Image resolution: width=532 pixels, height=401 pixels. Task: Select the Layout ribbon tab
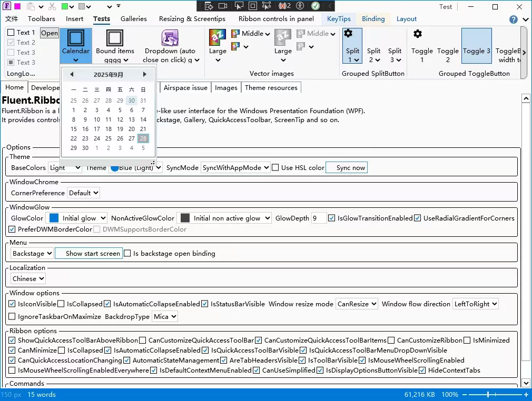407,18
